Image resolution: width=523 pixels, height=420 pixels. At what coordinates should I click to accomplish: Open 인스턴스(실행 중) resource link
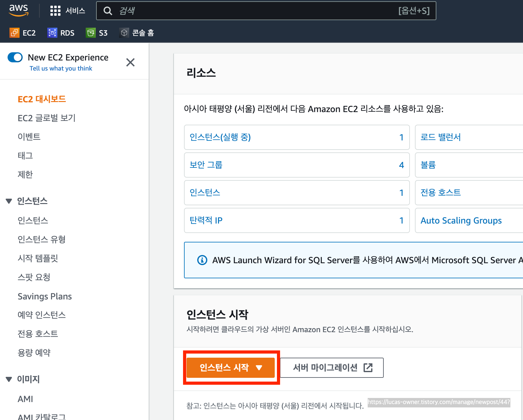click(220, 137)
